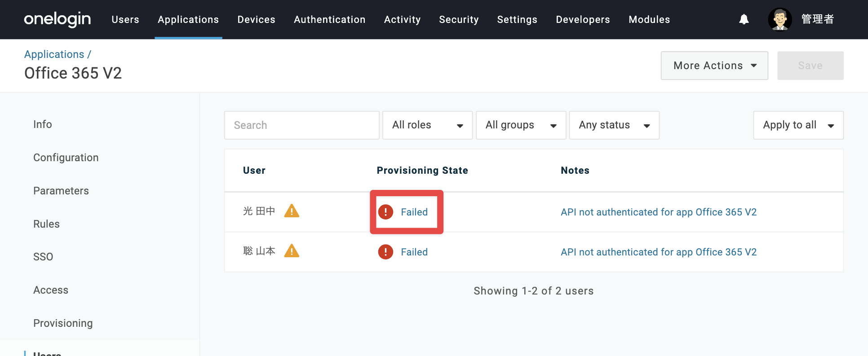This screenshot has width=868, height=356.
Task: Expand the Apply to all menu
Action: pyautogui.click(x=798, y=125)
